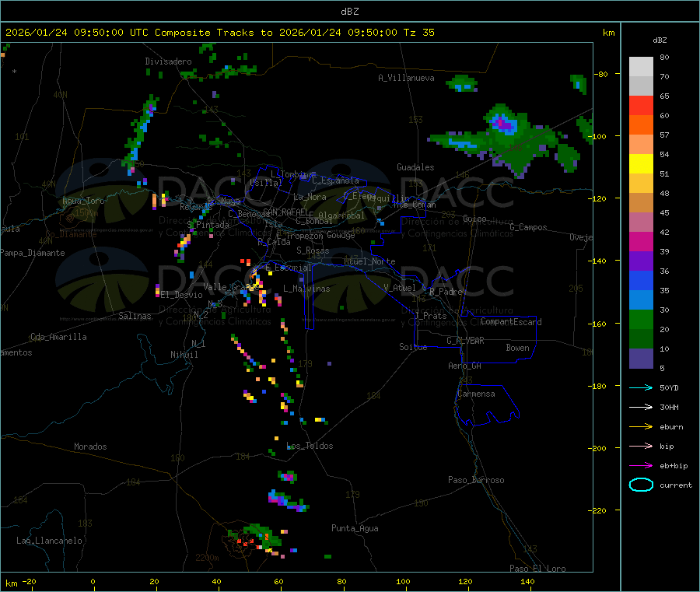The height and width of the screenshot is (592, 700).
Task: Click the pink bip arrow legend icon
Action: click(x=641, y=446)
